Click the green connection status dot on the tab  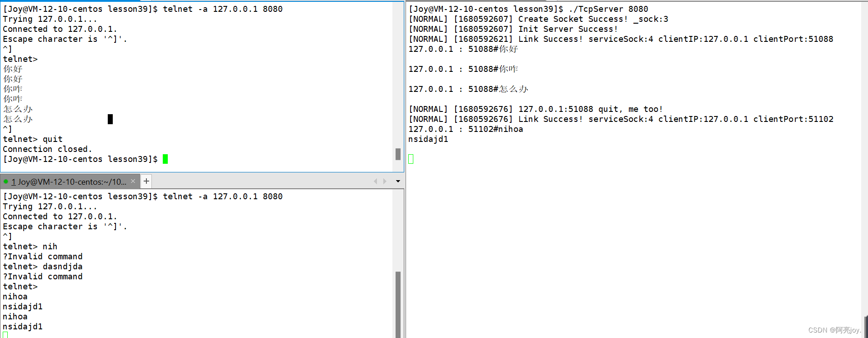(6, 182)
